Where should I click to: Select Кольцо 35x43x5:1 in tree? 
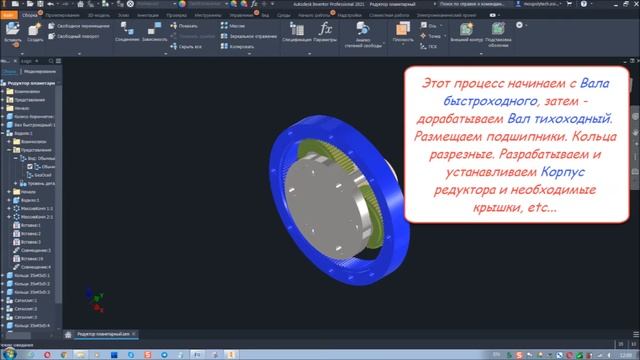(x=28, y=275)
